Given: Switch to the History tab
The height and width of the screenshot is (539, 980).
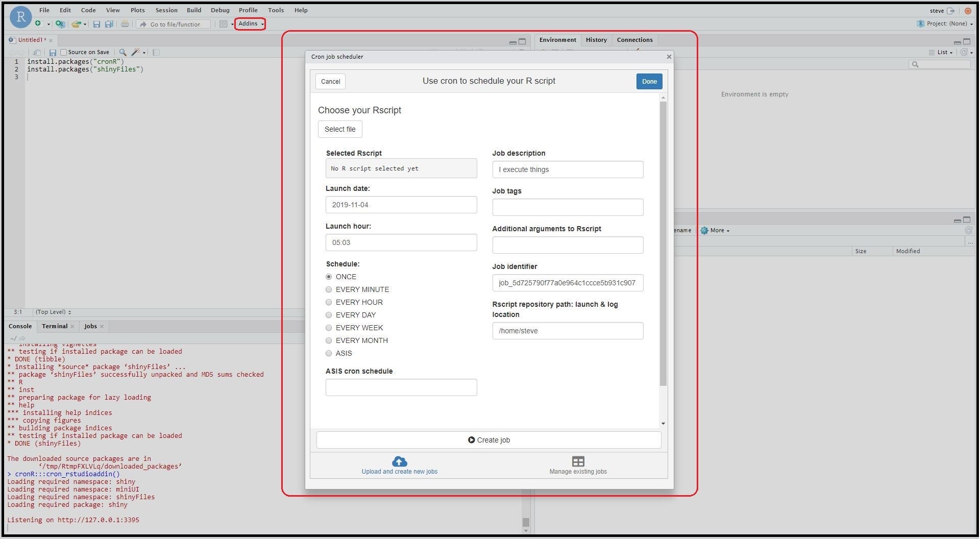Looking at the screenshot, I should point(596,40).
